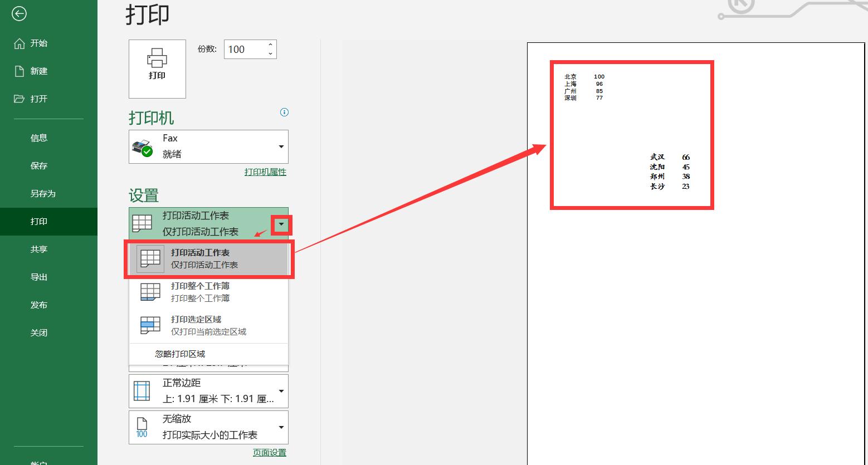868x465 pixels.
Task: Open the 打印机属性 link
Action: pyautogui.click(x=265, y=172)
